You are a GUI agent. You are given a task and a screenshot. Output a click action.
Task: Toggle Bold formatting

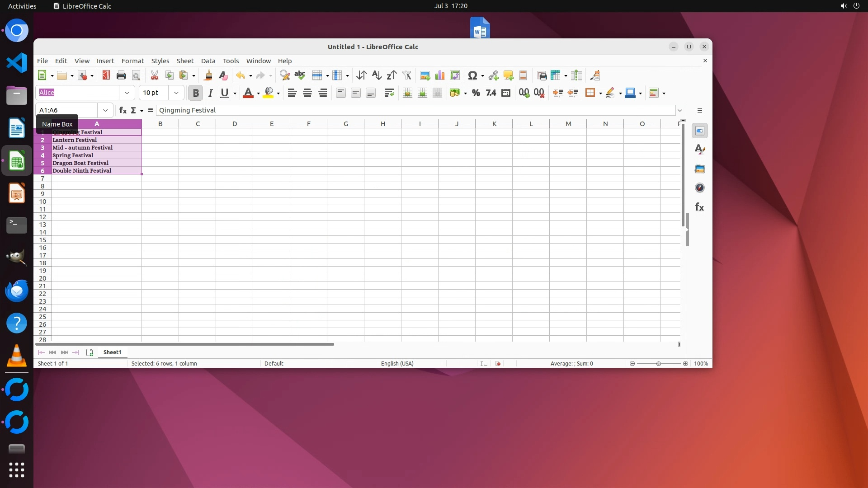point(195,93)
